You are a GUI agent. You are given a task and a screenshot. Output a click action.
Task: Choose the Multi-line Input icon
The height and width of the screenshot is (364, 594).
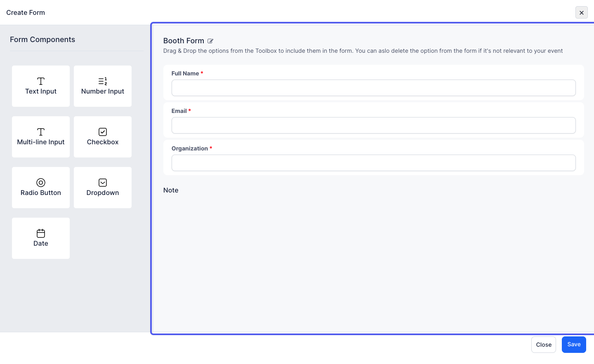[x=41, y=132]
